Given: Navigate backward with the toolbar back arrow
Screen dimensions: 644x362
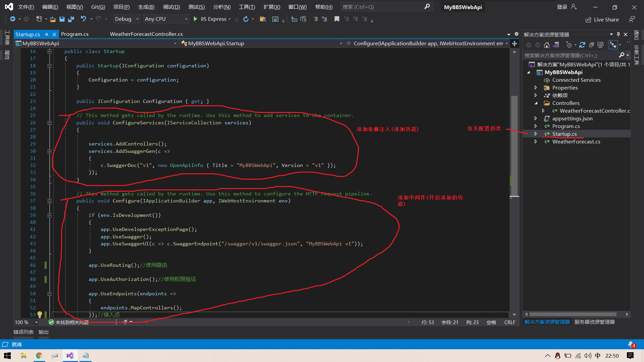Looking at the screenshot, I should [13, 19].
